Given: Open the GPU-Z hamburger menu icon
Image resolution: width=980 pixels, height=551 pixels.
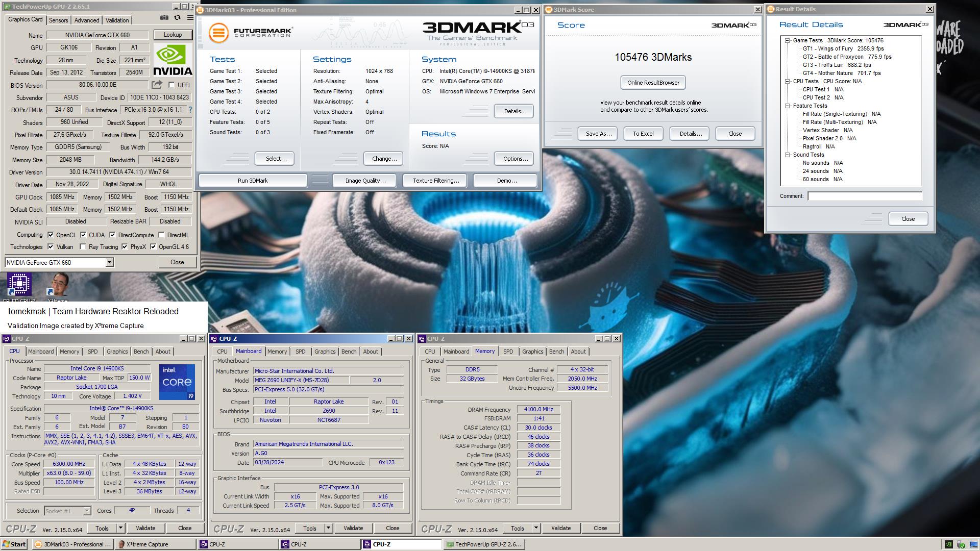Looking at the screenshot, I should click(x=190, y=17).
